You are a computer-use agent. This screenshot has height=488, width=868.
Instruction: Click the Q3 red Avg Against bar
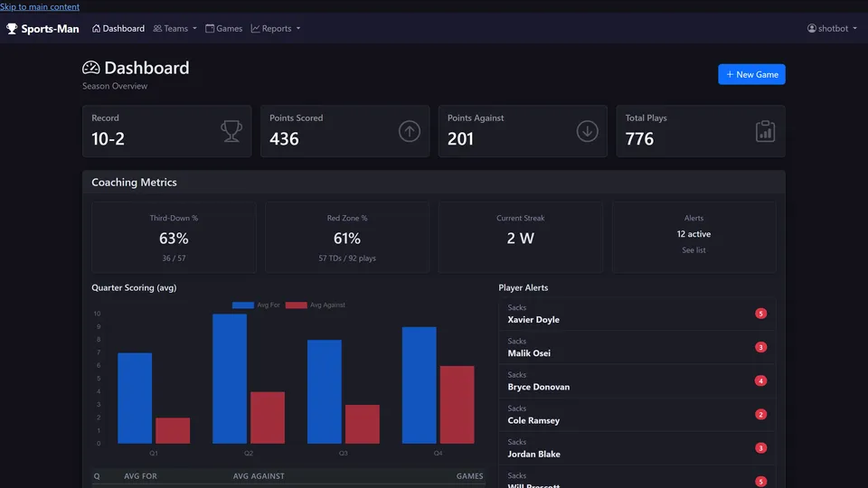363,425
